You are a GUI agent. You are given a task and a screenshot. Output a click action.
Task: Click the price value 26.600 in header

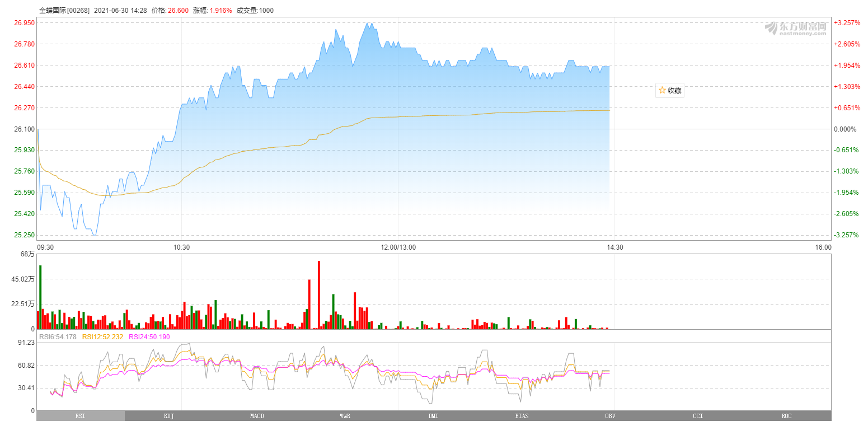point(179,10)
